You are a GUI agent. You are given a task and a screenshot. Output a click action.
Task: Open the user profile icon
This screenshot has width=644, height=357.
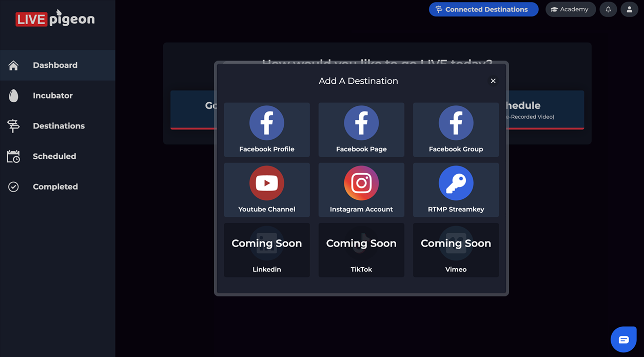point(629,9)
